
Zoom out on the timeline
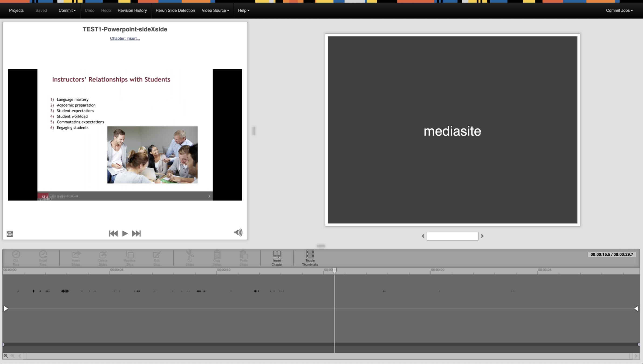[x=12, y=356]
